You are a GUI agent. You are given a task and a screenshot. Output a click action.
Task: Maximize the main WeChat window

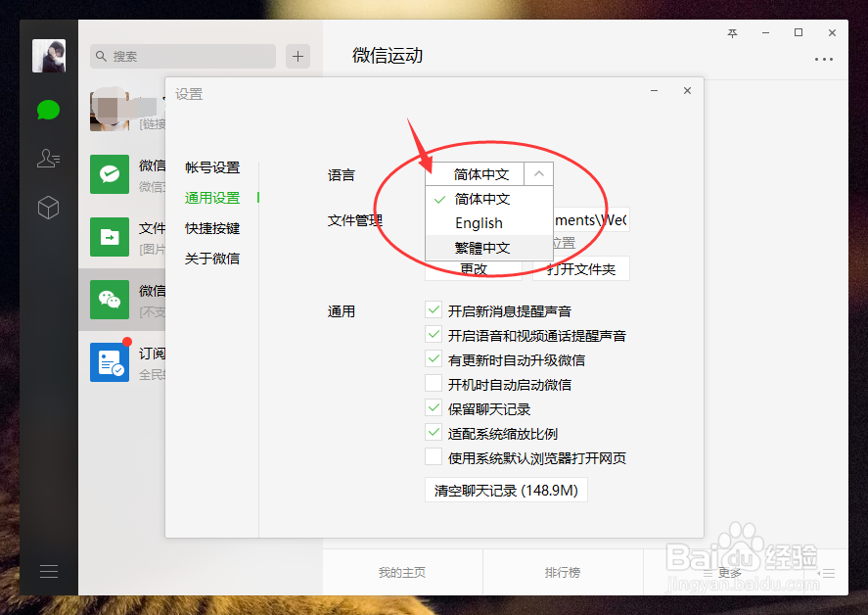pos(799,33)
